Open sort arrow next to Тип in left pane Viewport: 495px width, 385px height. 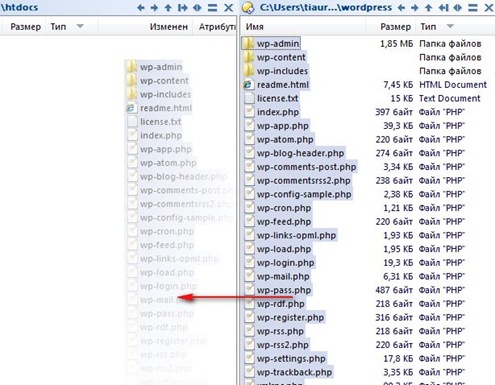(80, 26)
